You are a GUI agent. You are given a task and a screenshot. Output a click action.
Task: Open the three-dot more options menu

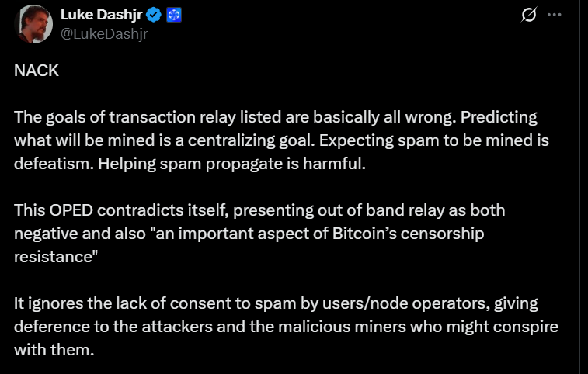555,15
